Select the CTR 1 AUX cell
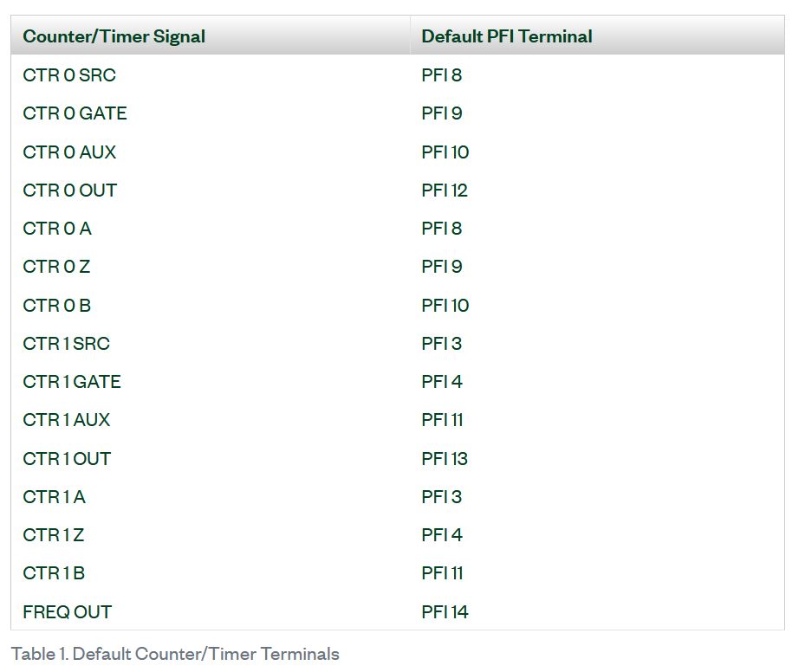The image size is (805, 672). (x=67, y=420)
